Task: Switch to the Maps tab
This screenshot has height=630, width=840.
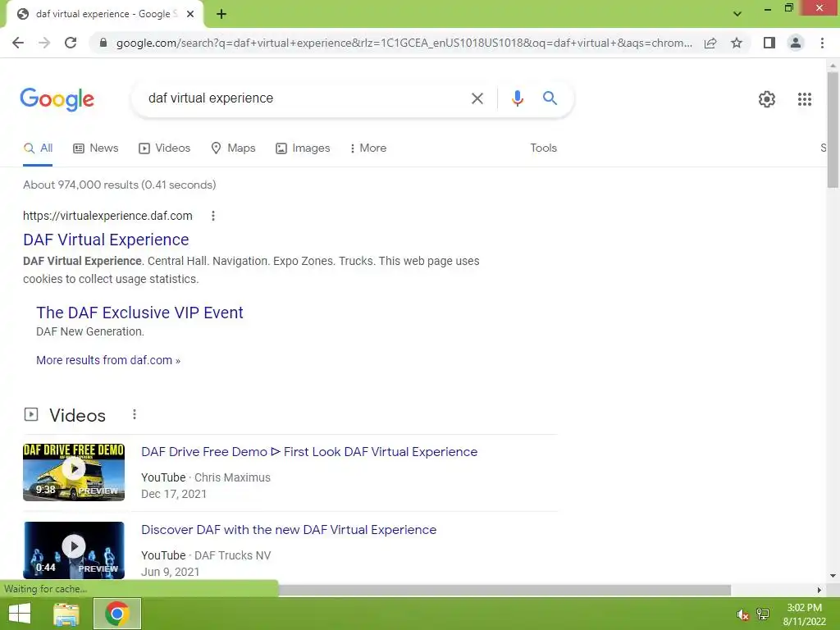Action: 233,148
